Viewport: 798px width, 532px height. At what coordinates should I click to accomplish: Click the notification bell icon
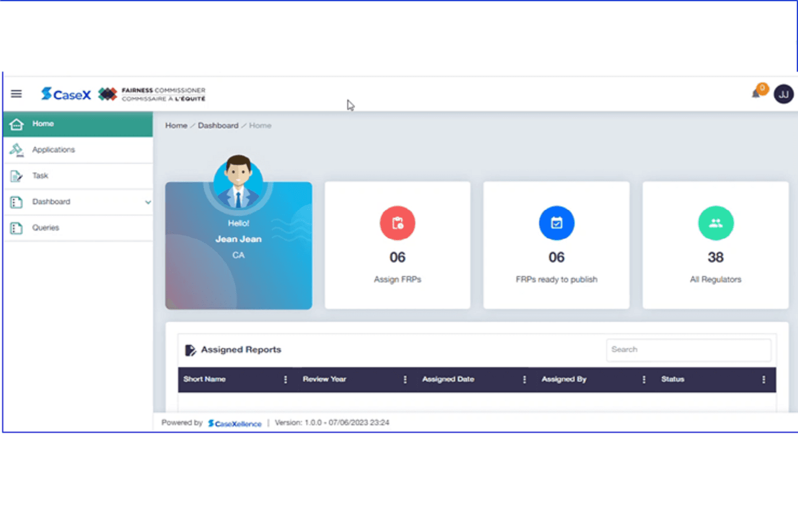pyautogui.click(x=756, y=94)
